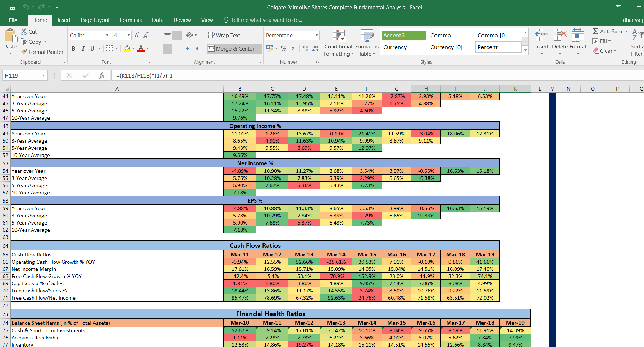Apply the Percent cell style
Viewport: 644px width, 347px height.
498,47
